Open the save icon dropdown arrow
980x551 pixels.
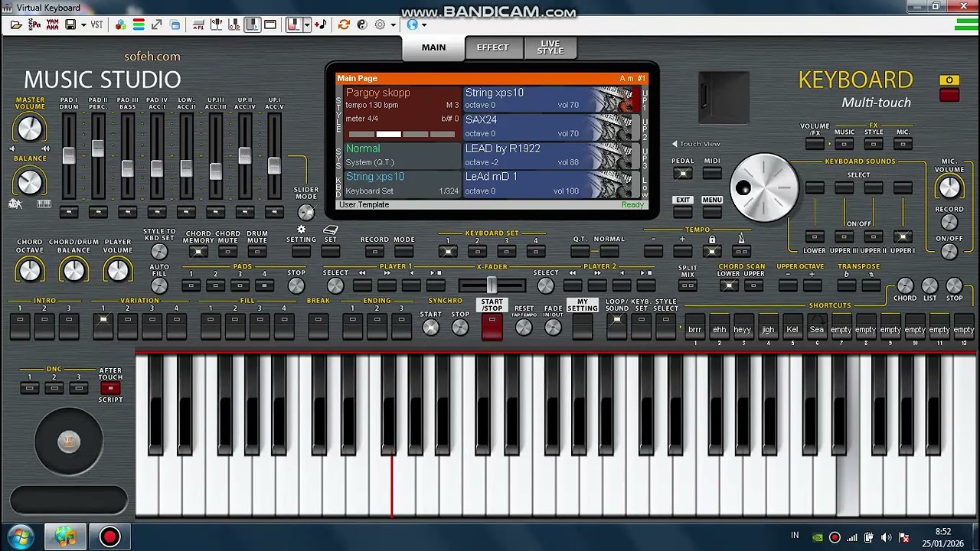(83, 25)
